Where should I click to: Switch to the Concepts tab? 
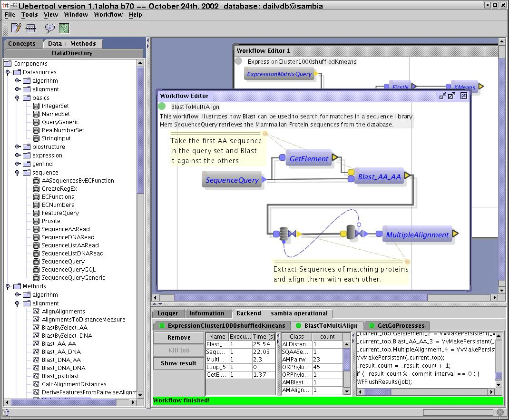point(22,44)
